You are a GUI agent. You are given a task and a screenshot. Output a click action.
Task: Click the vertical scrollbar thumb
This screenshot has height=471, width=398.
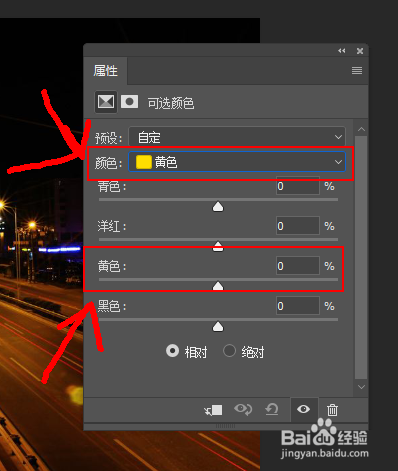pos(361,257)
